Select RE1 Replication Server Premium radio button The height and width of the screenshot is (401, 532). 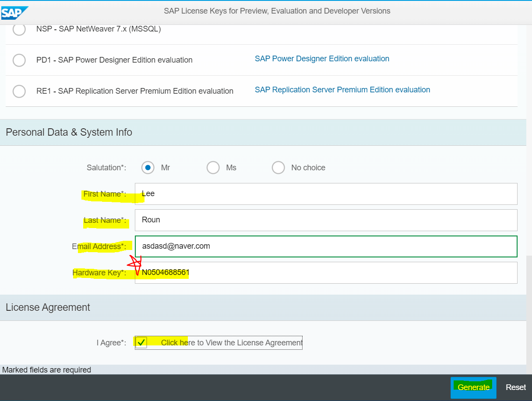tap(19, 91)
